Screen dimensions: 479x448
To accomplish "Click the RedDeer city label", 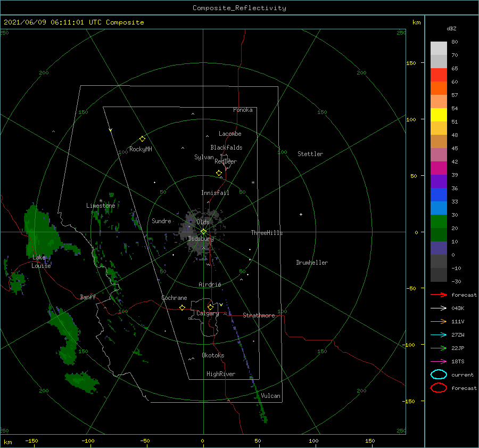I will pos(226,161).
